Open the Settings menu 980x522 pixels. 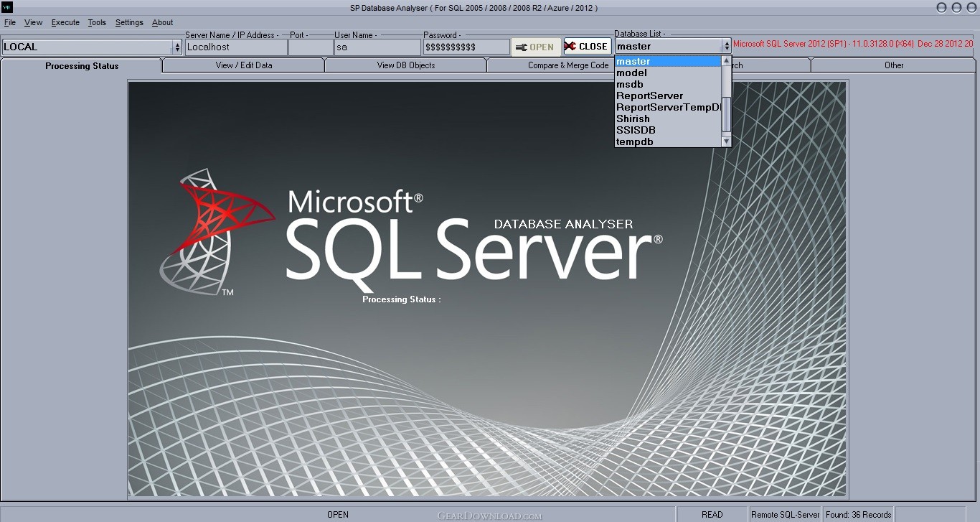[x=129, y=22]
